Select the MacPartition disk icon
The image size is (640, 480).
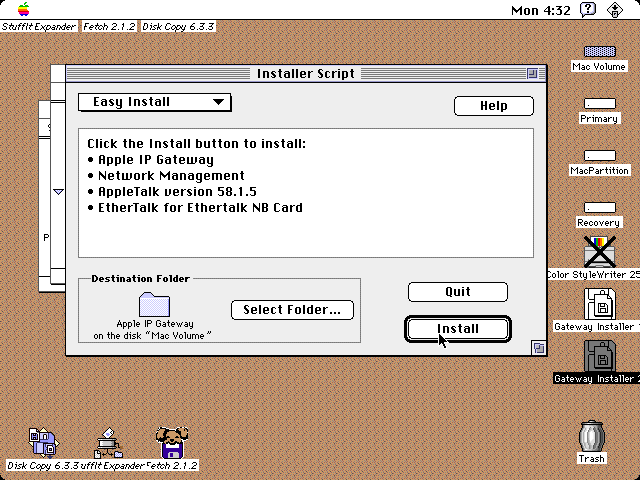click(599, 156)
